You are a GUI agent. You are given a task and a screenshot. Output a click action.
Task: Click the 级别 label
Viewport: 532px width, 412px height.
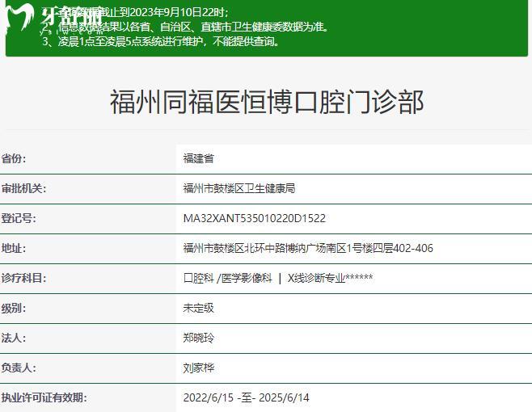coord(14,308)
